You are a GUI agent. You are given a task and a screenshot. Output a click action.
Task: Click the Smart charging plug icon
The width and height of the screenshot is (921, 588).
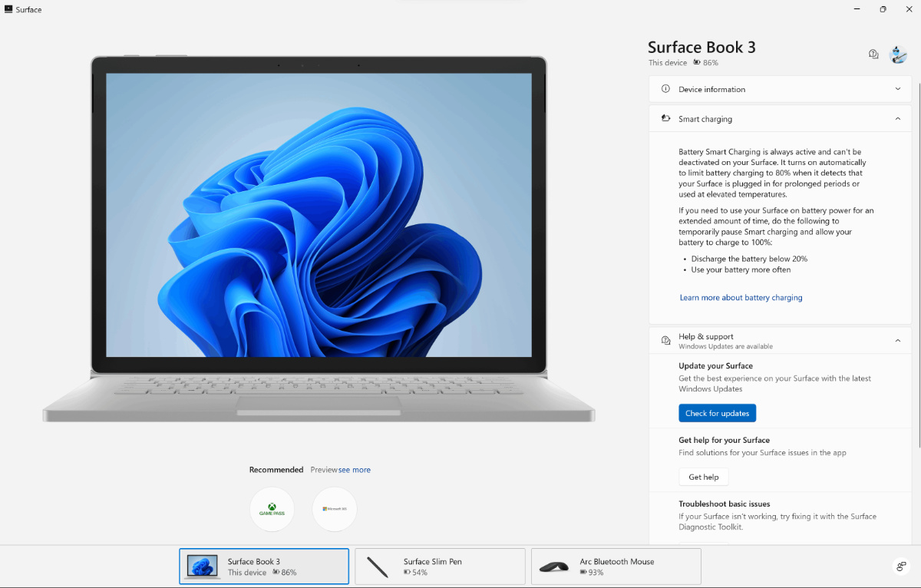click(x=665, y=119)
